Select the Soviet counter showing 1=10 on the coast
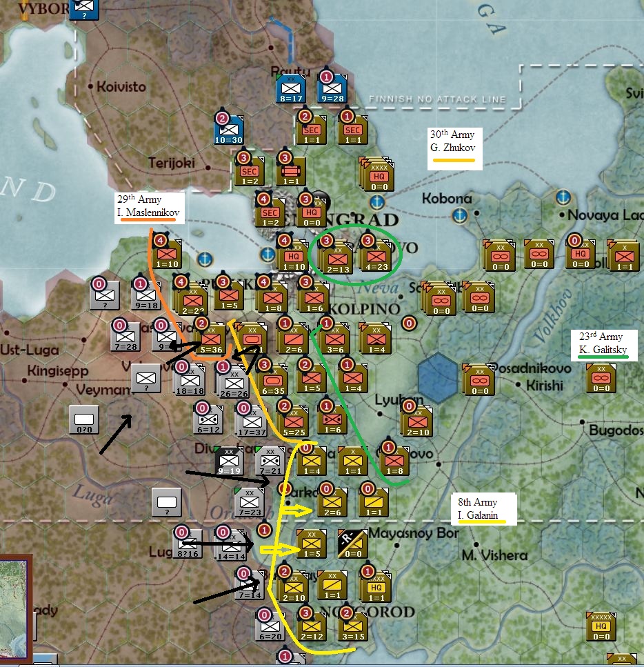 [x=167, y=255]
